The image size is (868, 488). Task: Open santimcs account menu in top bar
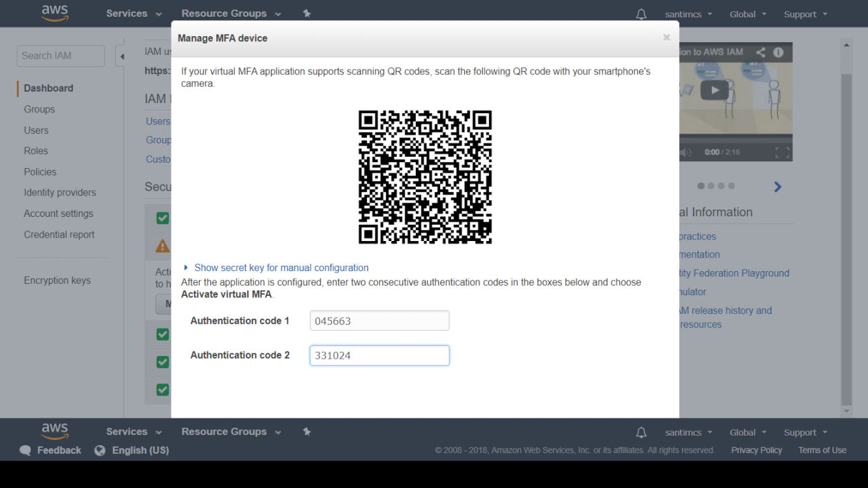[x=689, y=14]
